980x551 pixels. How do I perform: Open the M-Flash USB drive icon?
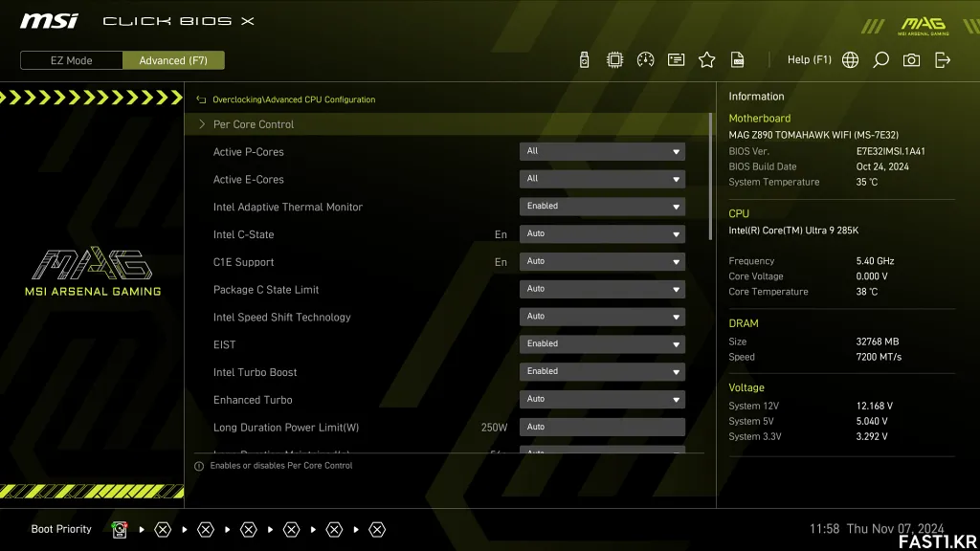click(584, 60)
